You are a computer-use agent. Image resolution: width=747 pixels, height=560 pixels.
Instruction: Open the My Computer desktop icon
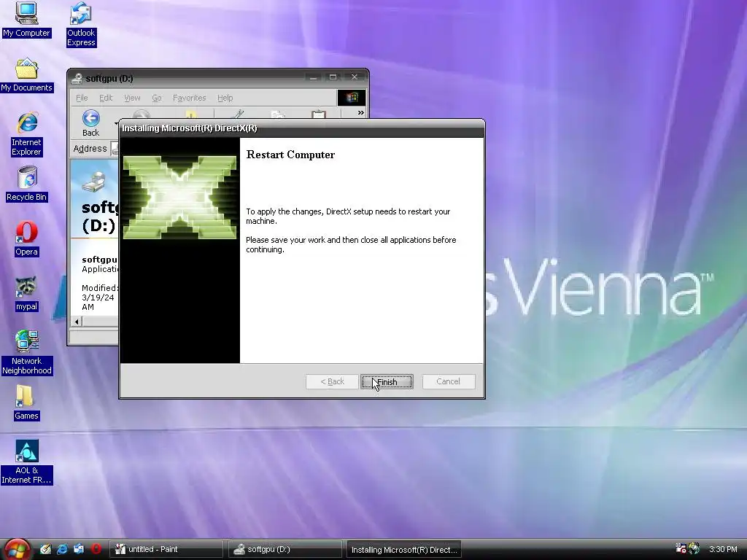point(26,20)
